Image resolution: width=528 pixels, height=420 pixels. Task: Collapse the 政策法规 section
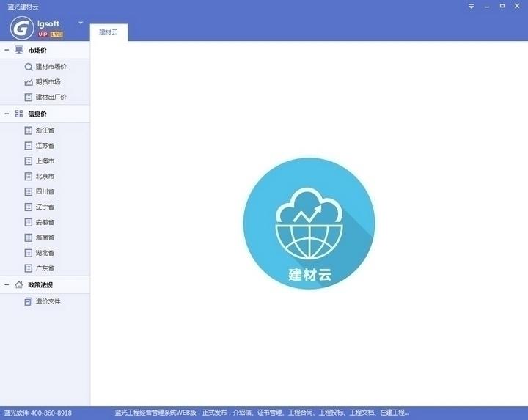point(7,284)
